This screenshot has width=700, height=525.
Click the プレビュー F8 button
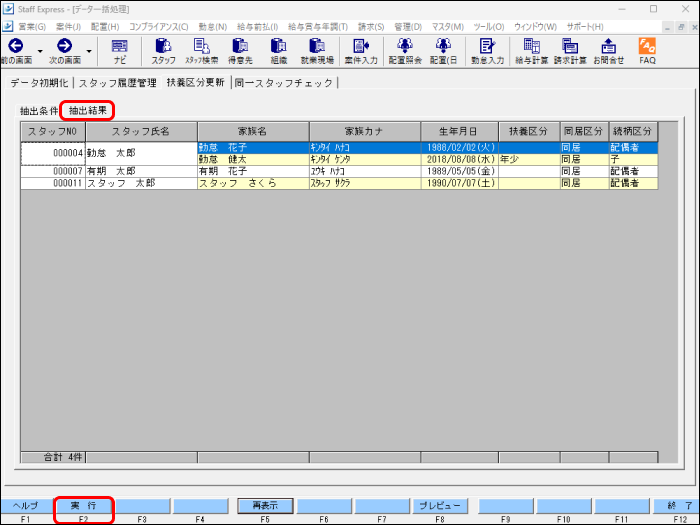(440, 506)
